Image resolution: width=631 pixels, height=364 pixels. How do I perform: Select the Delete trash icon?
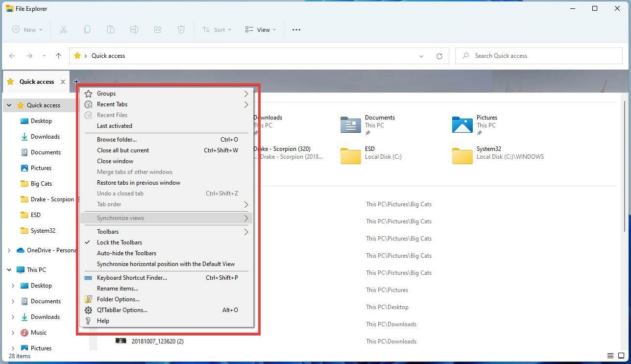tap(181, 29)
